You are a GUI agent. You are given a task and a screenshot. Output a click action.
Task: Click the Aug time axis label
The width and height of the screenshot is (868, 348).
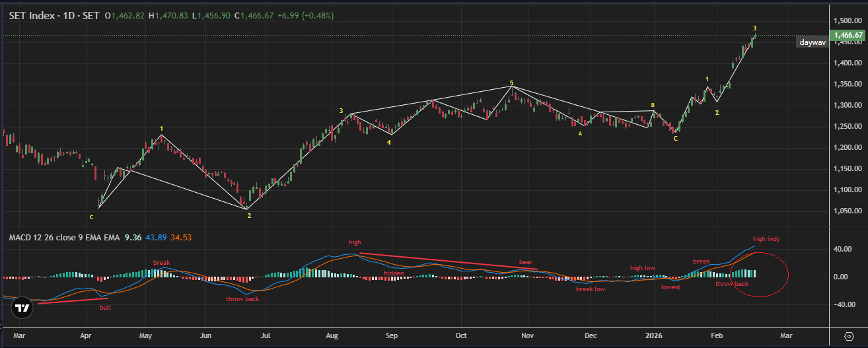(332, 336)
